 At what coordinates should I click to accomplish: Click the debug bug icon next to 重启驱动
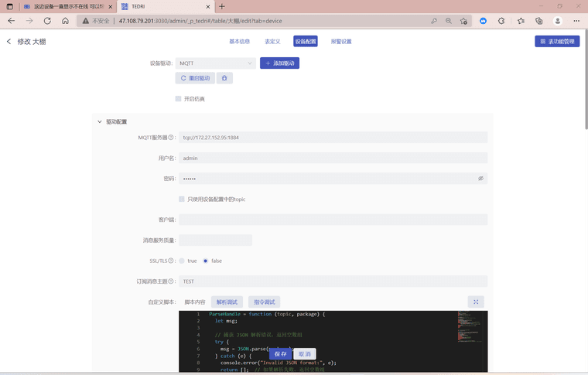tap(224, 78)
